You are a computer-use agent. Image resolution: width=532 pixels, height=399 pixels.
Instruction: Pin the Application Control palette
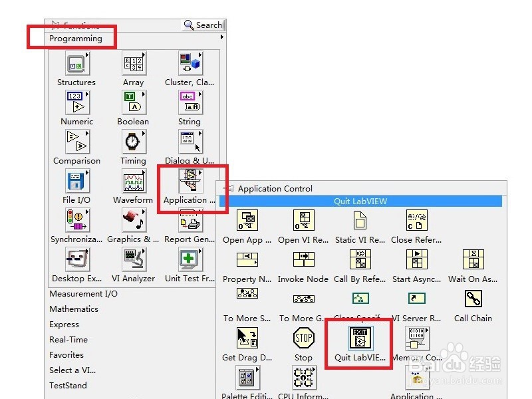point(230,188)
